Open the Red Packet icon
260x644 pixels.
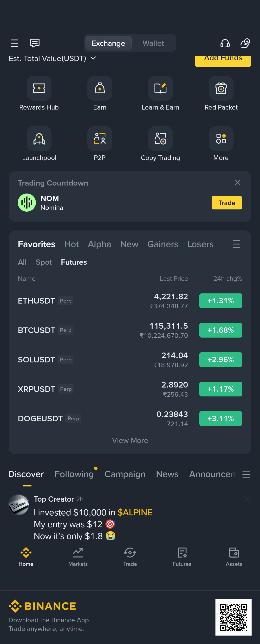(221, 88)
